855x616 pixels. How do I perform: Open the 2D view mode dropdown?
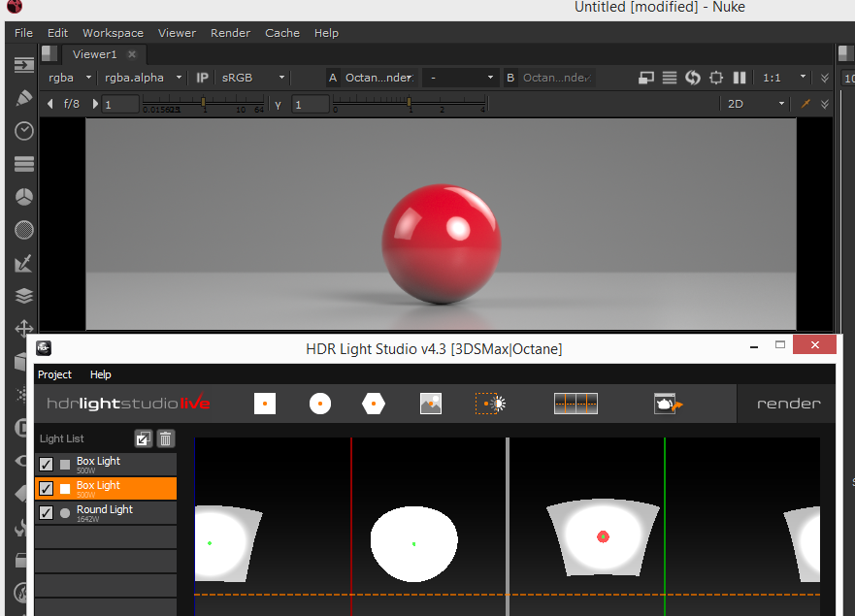pos(756,104)
